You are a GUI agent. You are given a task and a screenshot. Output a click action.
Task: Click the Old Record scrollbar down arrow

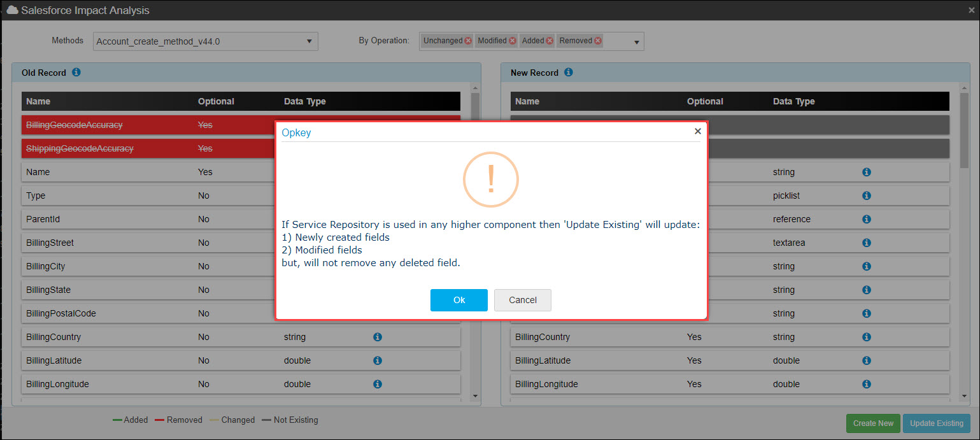pos(475,396)
